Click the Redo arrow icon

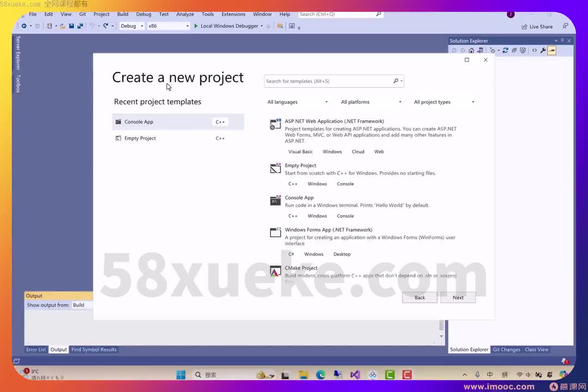click(106, 26)
